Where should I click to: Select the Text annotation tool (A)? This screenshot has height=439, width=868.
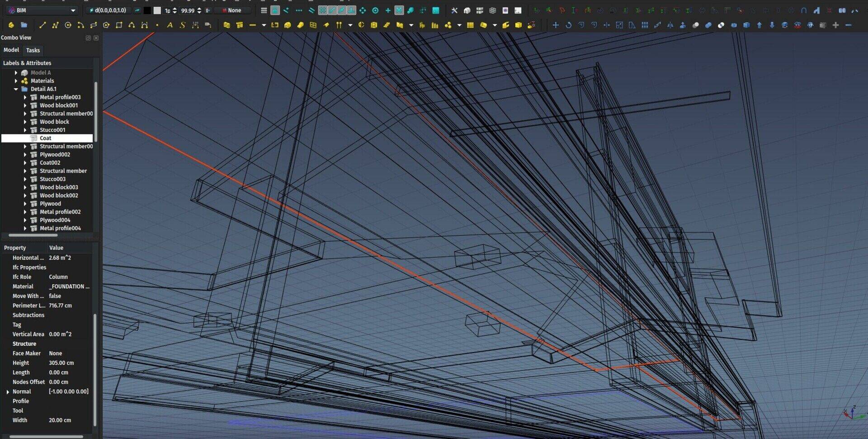[x=170, y=25]
